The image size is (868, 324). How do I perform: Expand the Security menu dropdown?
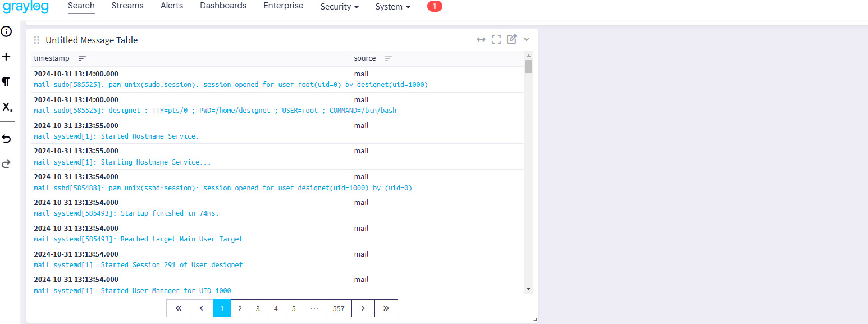tap(339, 7)
